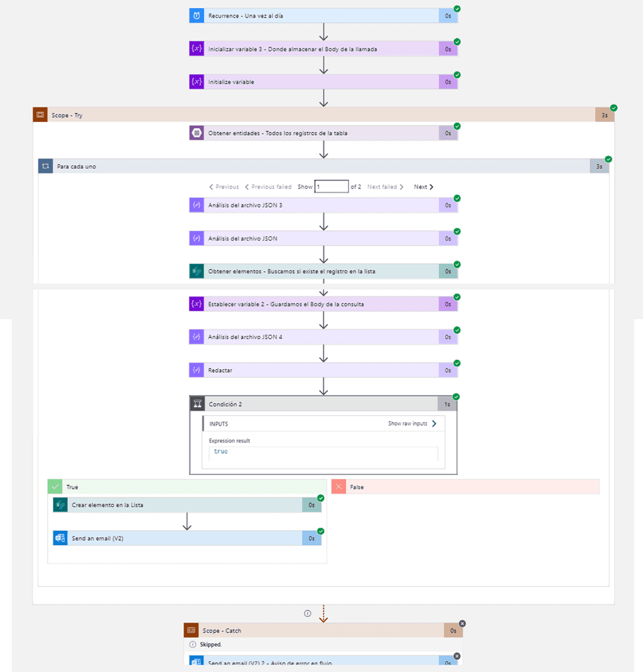Click the 3s duration on Para cada uno
Image resolution: width=643 pixels, height=672 pixels.
(599, 166)
